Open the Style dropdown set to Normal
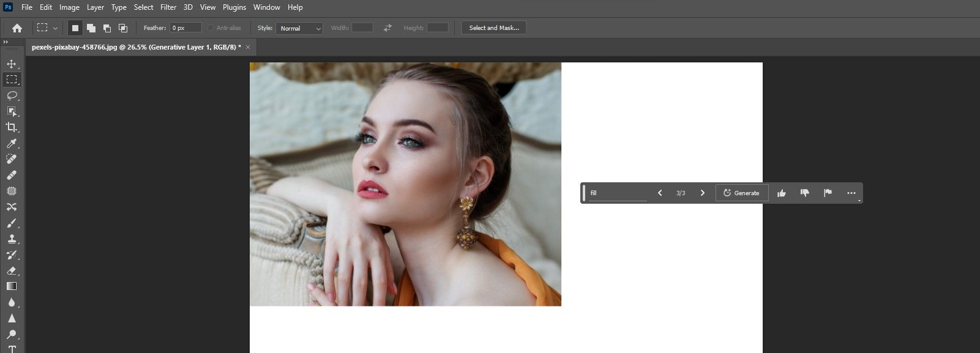 299,28
